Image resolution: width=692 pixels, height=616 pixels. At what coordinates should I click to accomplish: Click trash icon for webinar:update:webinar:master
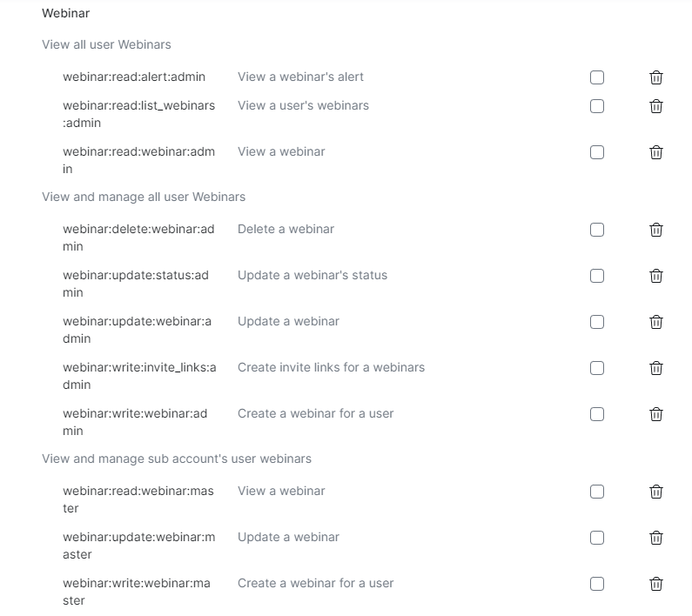point(656,538)
